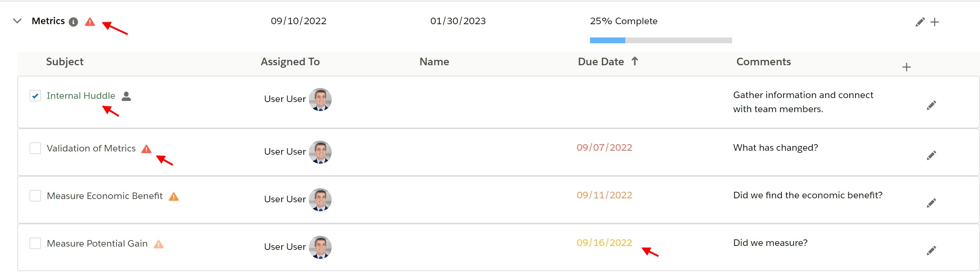Click the red warning icon beside Metrics
This screenshot has width=980, height=274.
(x=90, y=22)
